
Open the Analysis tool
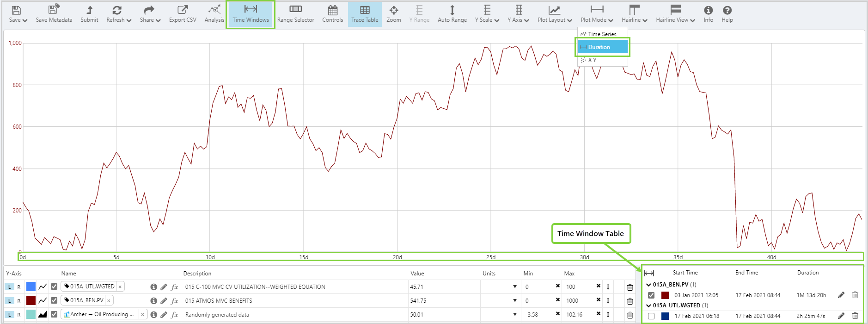pyautogui.click(x=214, y=14)
